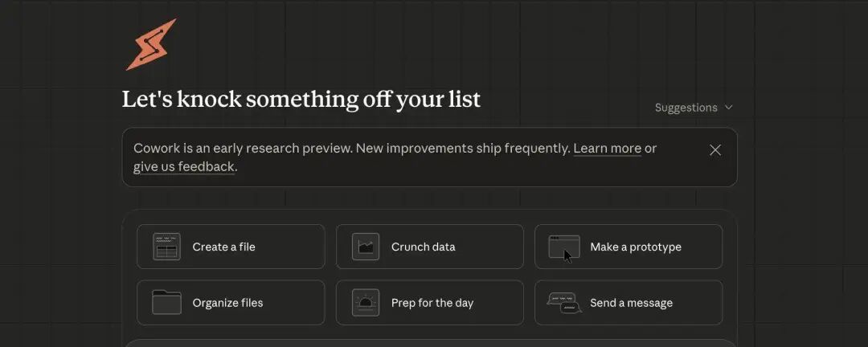Viewport: 868px width, 347px height.
Task: Click the Cowork early research preview text
Action: 351,149
